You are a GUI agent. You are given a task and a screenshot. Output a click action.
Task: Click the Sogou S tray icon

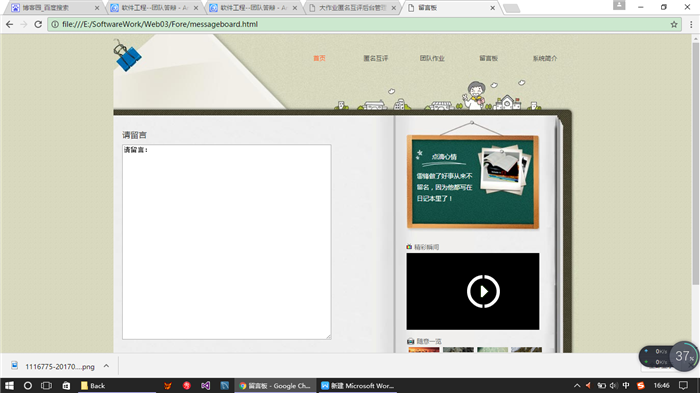click(641, 385)
